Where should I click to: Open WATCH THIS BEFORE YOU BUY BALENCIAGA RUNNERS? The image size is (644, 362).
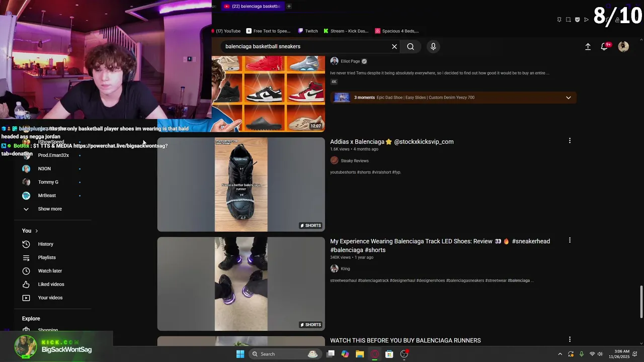pyautogui.click(x=406, y=340)
